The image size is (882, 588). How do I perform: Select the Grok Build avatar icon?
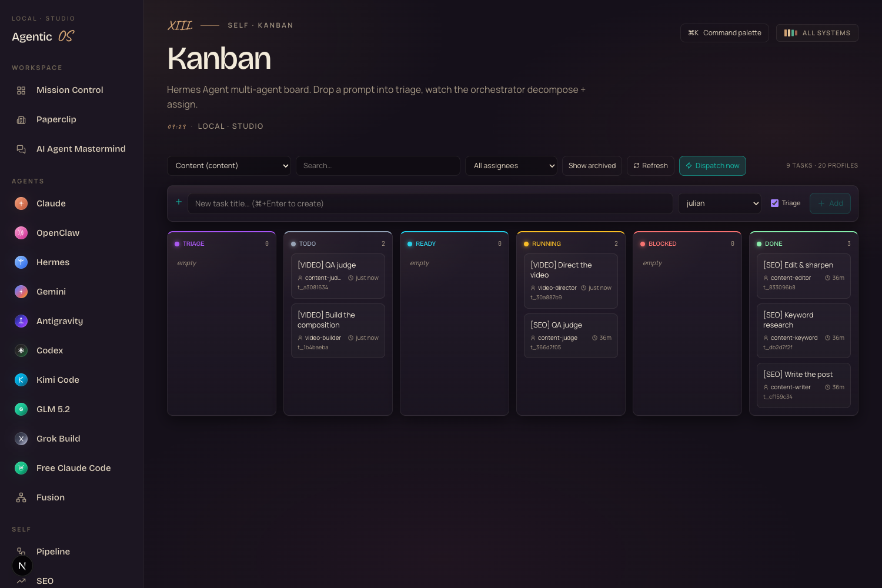pos(21,439)
